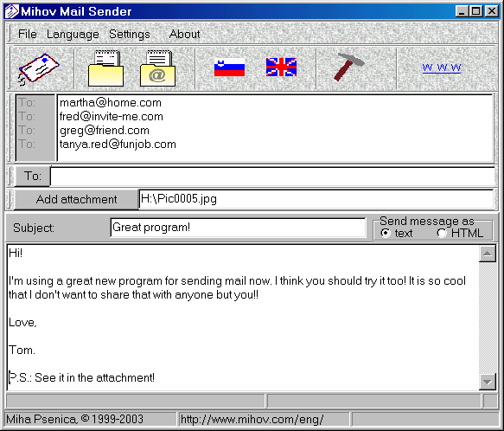Switch language using the British flag icon

pyautogui.click(x=281, y=67)
